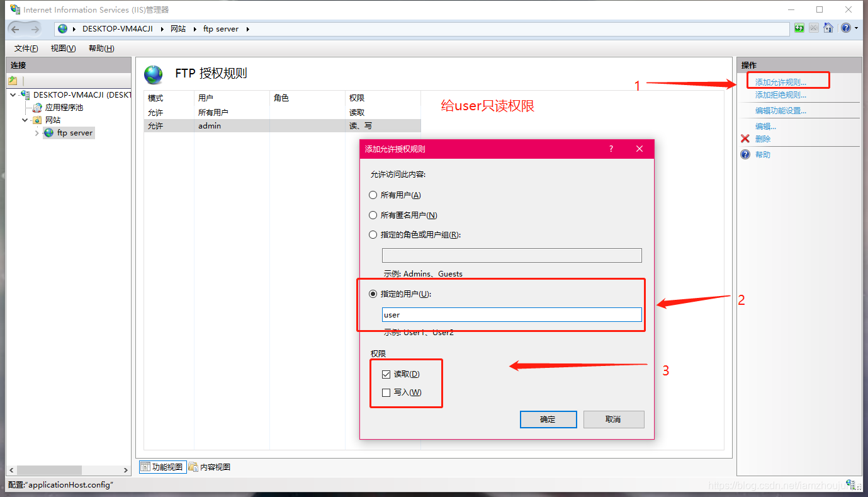Click the left scroll arrow in connections pane

(11, 470)
